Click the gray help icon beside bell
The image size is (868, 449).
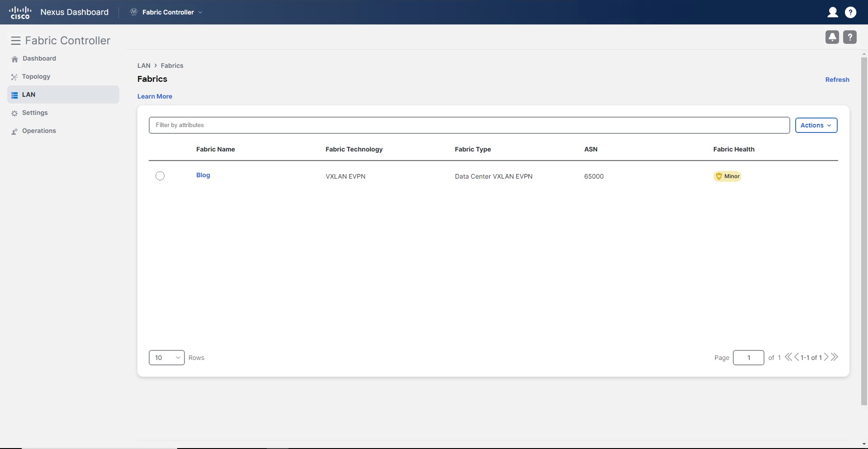[x=850, y=37]
